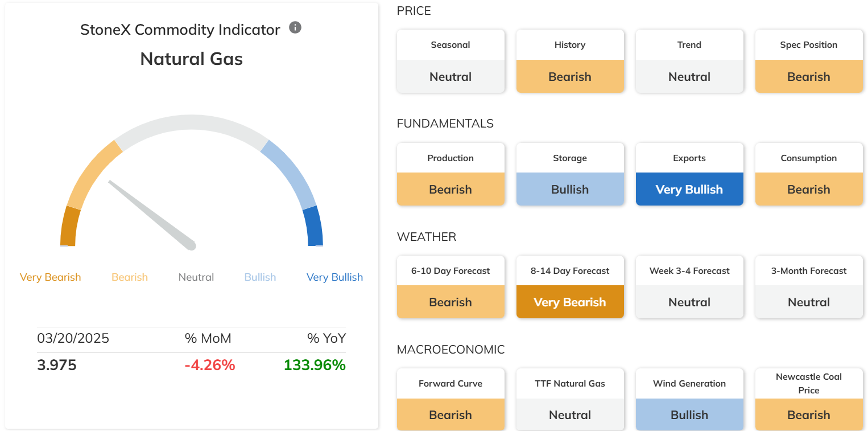Image resolution: width=868 pixels, height=431 pixels.
Task: Select the Week 3-4 Forecast card
Action: coord(689,287)
